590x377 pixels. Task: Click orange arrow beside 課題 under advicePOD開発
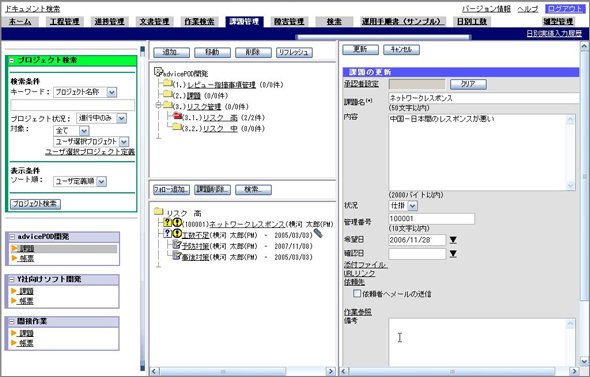coord(14,248)
